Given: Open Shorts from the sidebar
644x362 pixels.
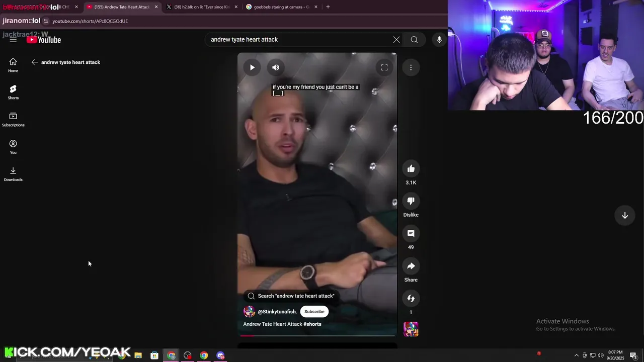Looking at the screenshot, I should (13, 92).
